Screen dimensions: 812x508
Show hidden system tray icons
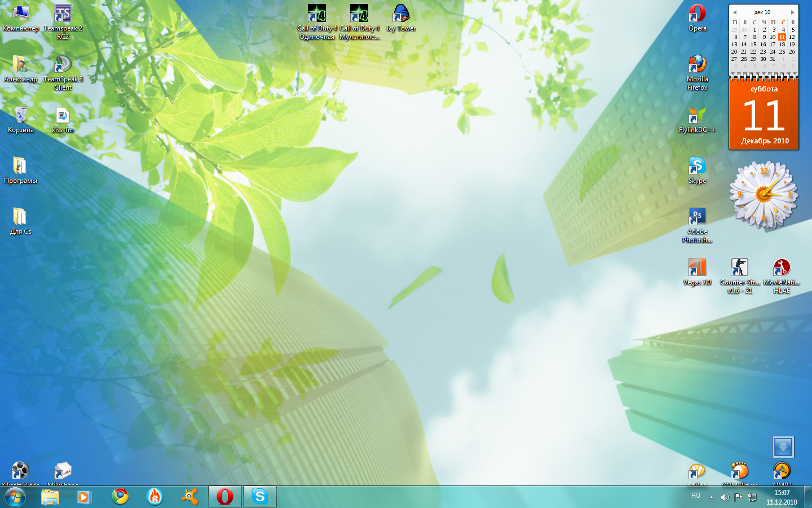click(x=711, y=497)
